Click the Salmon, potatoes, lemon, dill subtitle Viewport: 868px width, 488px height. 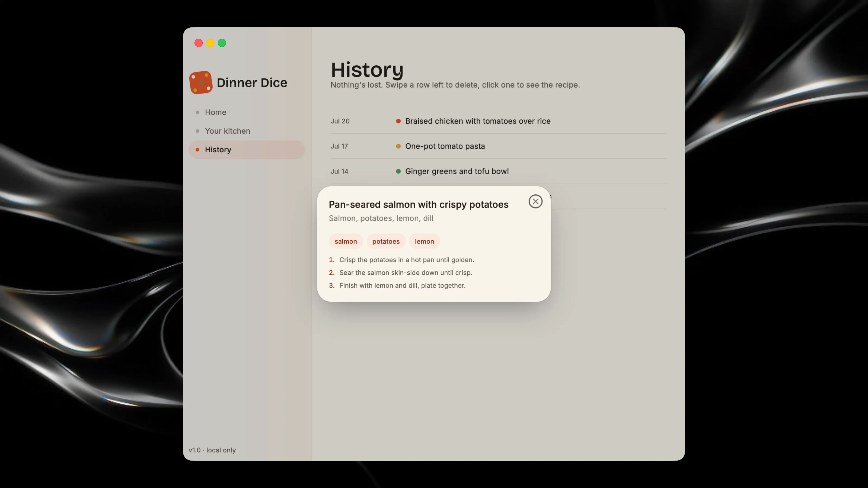point(381,218)
